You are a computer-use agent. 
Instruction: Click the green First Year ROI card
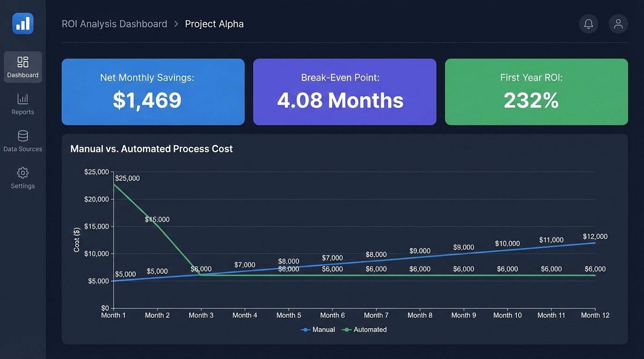coord(536,92)
